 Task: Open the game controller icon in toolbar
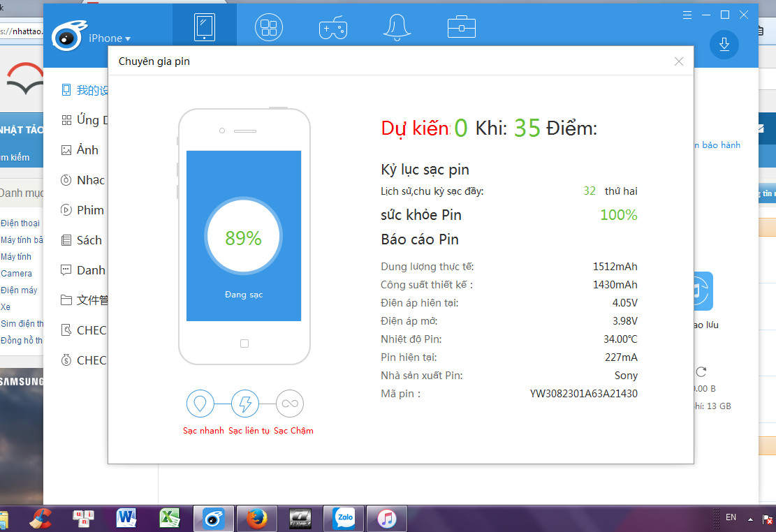pyautogui.click(x=332, y=29)
